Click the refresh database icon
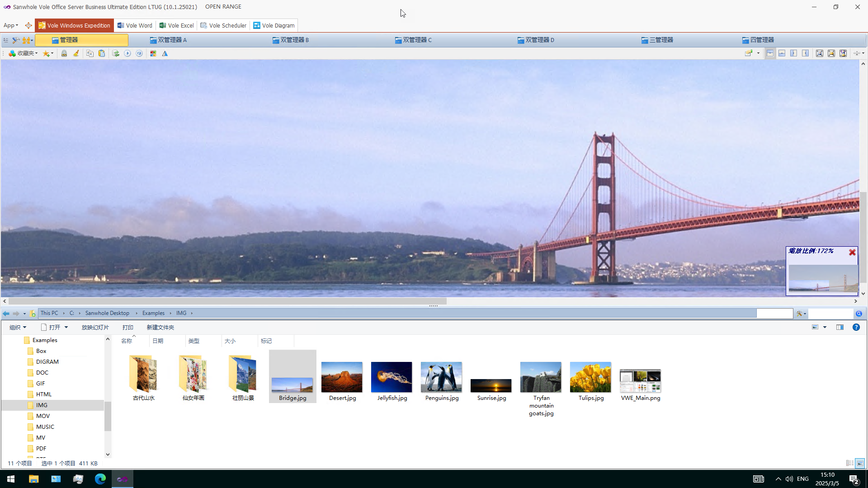The width and height of the screenshot is (868, 488). click(116, 53)
